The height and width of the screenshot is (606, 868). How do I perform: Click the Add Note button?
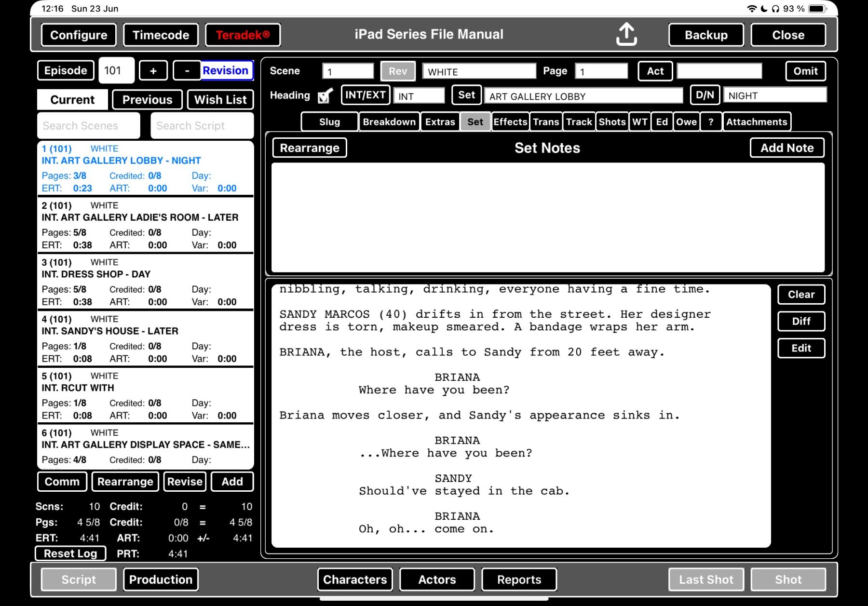[x=787, y=148]
